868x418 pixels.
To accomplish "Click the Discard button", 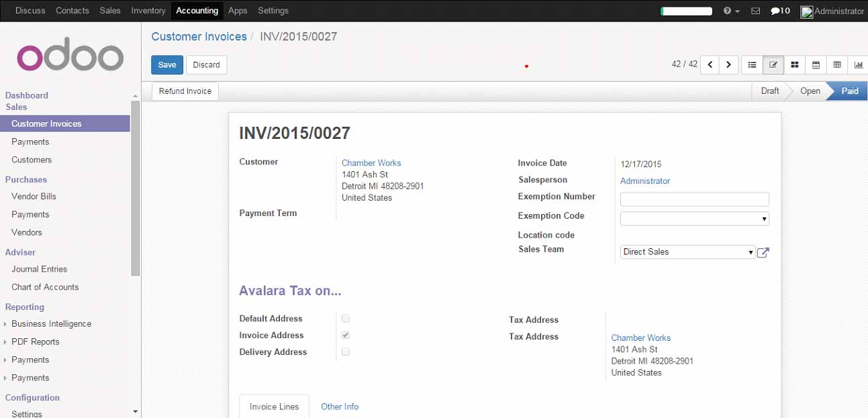I will [x=206, y=65].
